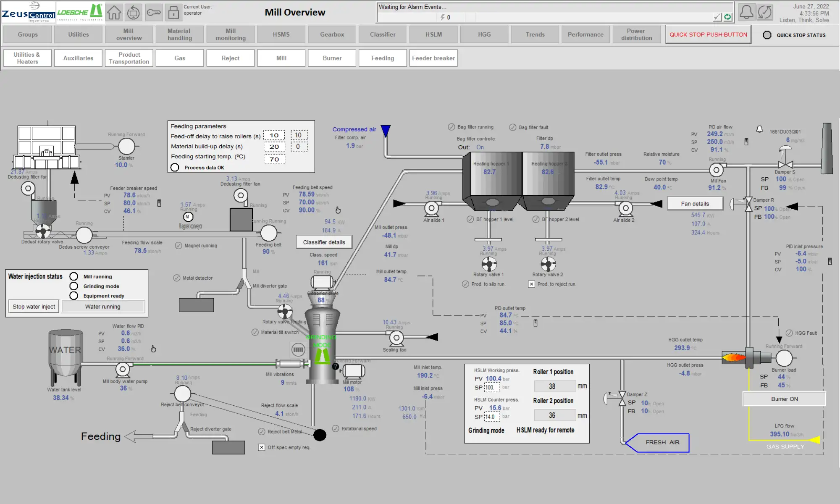This screenshot has width=840, height=504.
Task: Open faceplate icon next to Feeder breaker speed
Action: tap(159, 203)
